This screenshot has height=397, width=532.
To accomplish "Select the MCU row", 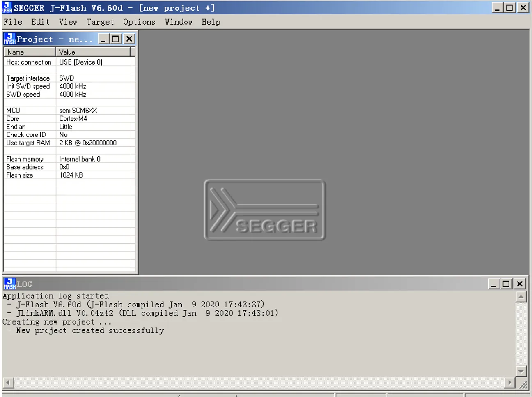I will [70, 111].
